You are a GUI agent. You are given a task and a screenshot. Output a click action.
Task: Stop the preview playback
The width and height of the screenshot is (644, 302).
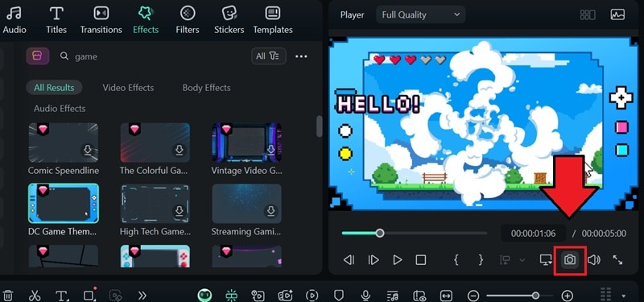tap(420, 259)
